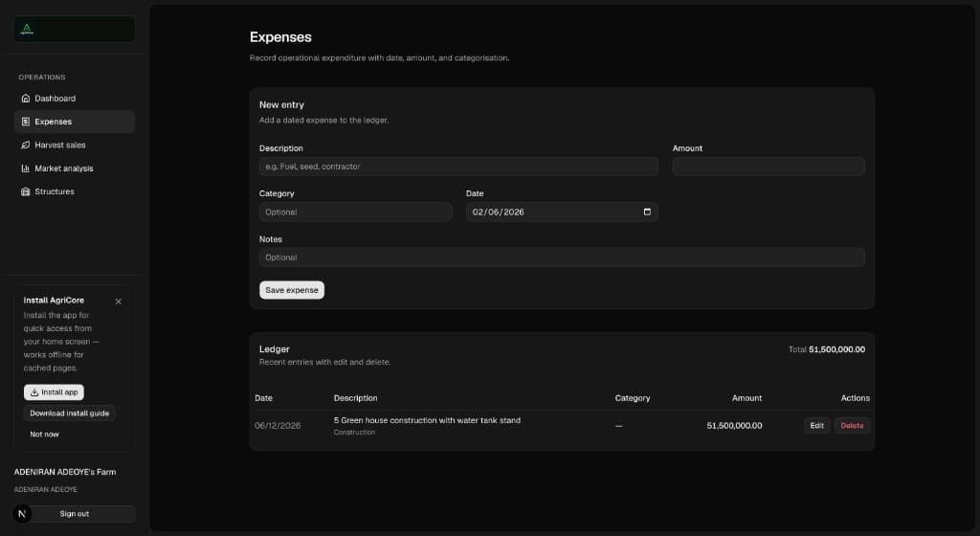Image resolution: width=980 pixels, height=536 pixels.
Task: Click the Date column header in Ledger
Action: (264, 398)
